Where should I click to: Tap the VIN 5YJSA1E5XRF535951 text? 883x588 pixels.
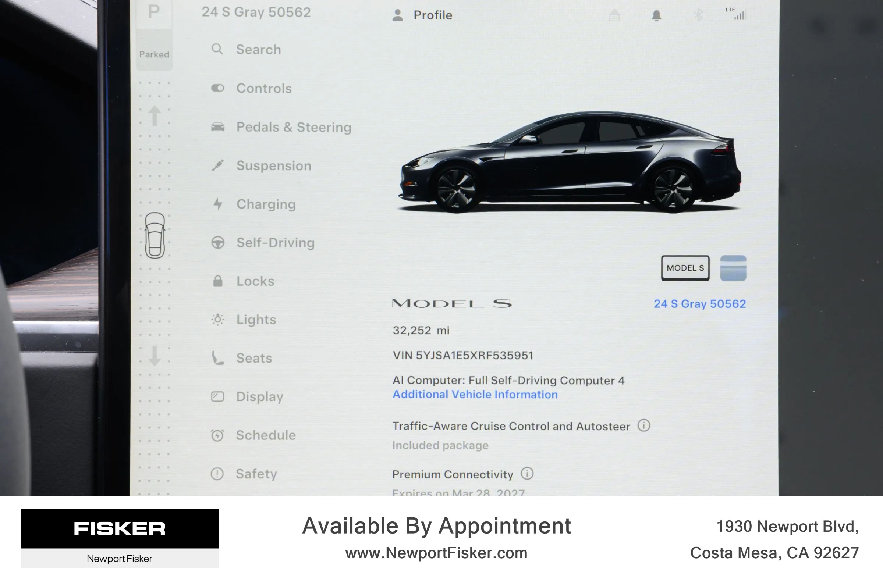[463, 355]
